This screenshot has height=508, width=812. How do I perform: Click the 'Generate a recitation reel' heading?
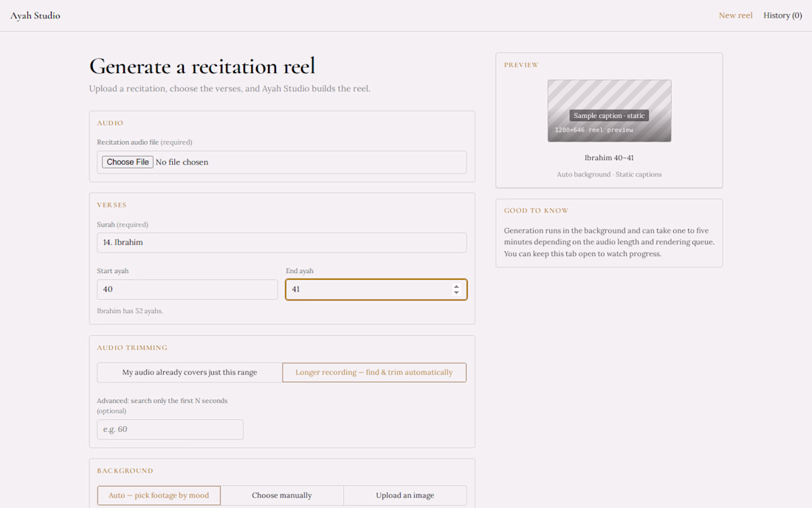(202, 66)
